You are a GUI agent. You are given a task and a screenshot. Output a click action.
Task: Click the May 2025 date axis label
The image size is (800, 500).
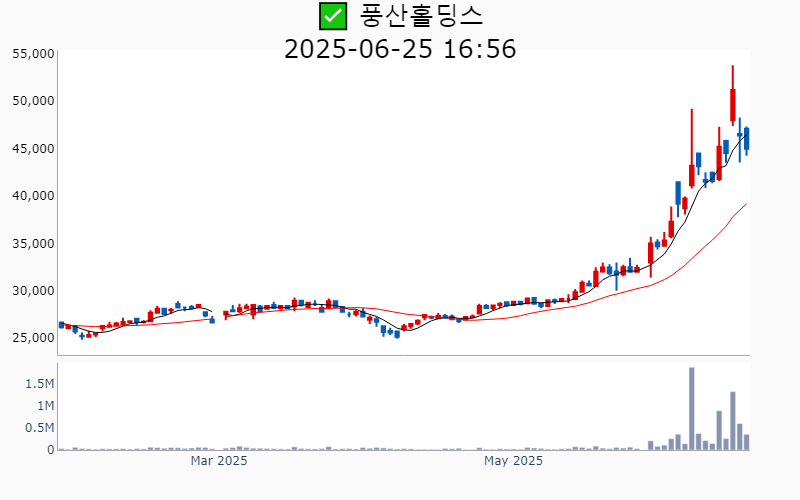[513, 461]
